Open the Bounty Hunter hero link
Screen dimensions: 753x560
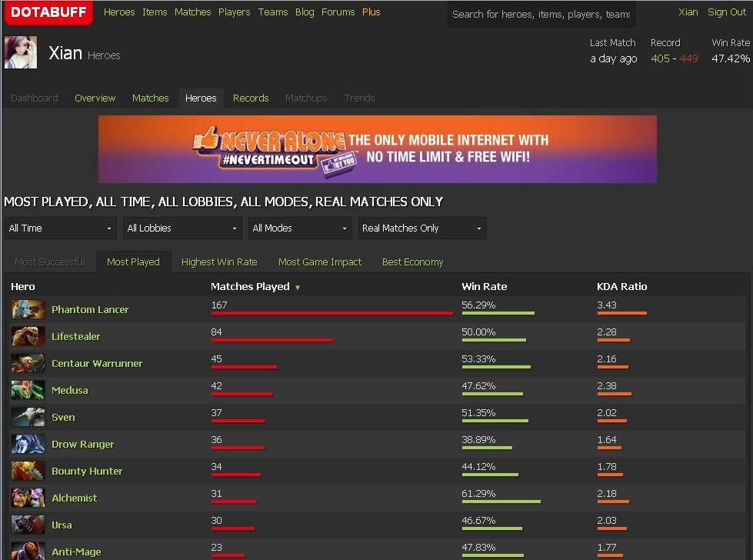click(x=87, y=472)
